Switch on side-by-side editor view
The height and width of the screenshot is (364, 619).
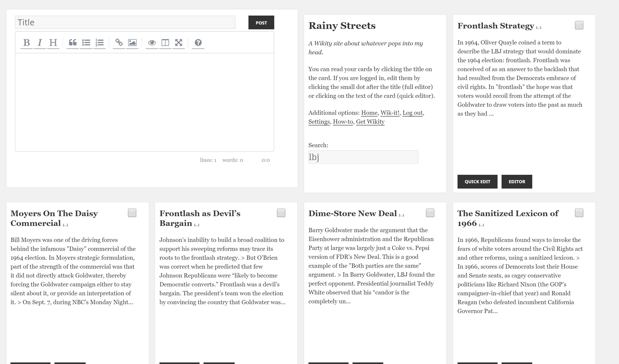click(165, 43)
